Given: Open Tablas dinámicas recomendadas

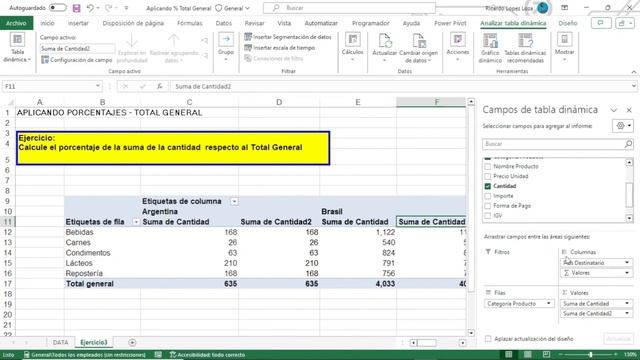Looking at the screenshot, I should 525,48.
